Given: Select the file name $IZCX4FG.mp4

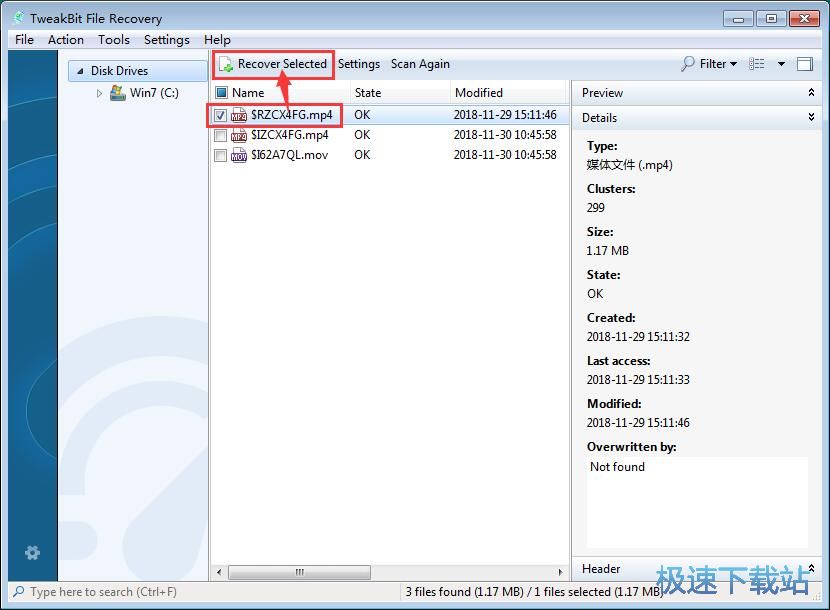Looking at the screenshot, I should pyautogui.click(x=290, y=135).
